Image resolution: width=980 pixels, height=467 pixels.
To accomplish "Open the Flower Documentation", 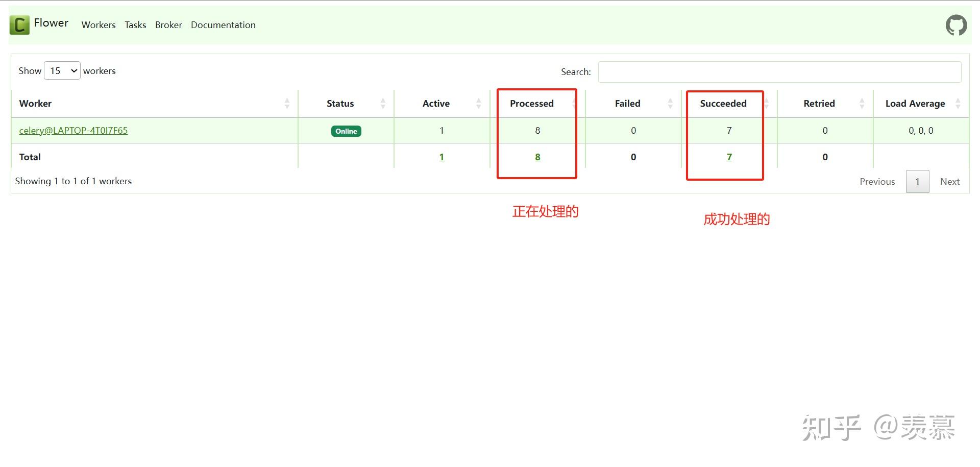I will click(x=223, y=24).
